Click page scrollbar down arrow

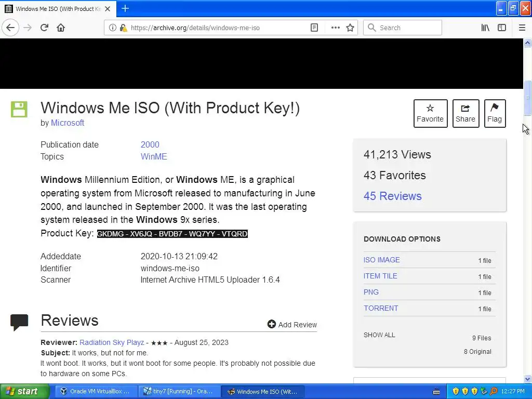click(527, 379)
